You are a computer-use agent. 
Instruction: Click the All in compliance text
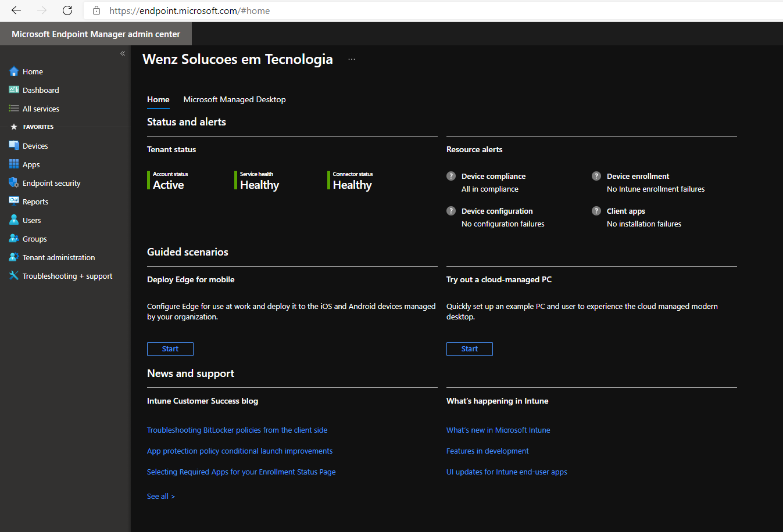(x=490, y=189)
